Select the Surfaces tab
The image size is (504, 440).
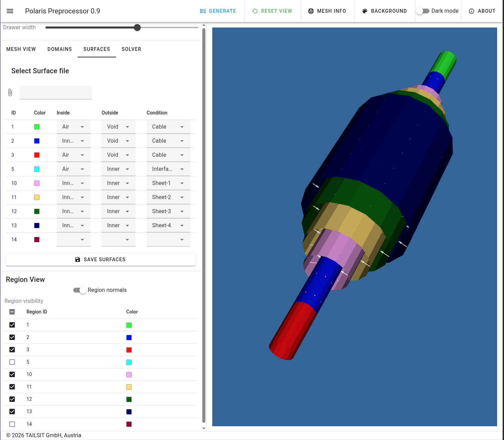coord(97,49)
